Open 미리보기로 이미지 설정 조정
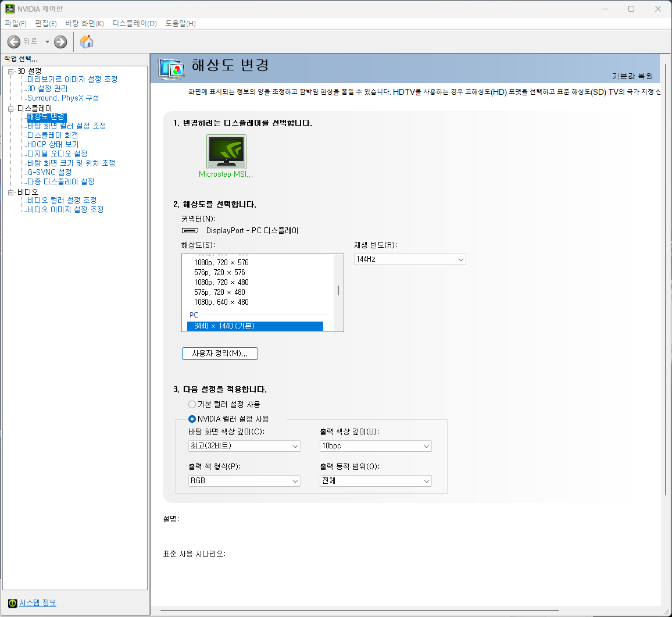This screenshot has width=672, height=617. (73, 79)
